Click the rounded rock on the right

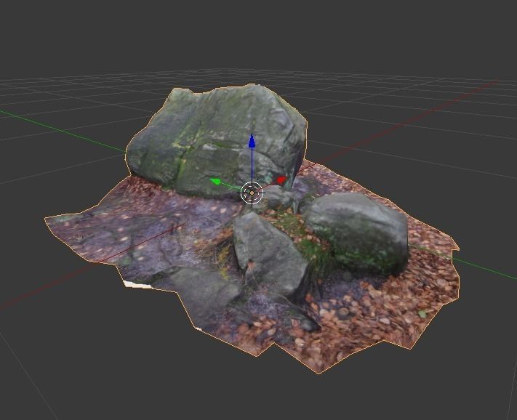click(358, 233)
